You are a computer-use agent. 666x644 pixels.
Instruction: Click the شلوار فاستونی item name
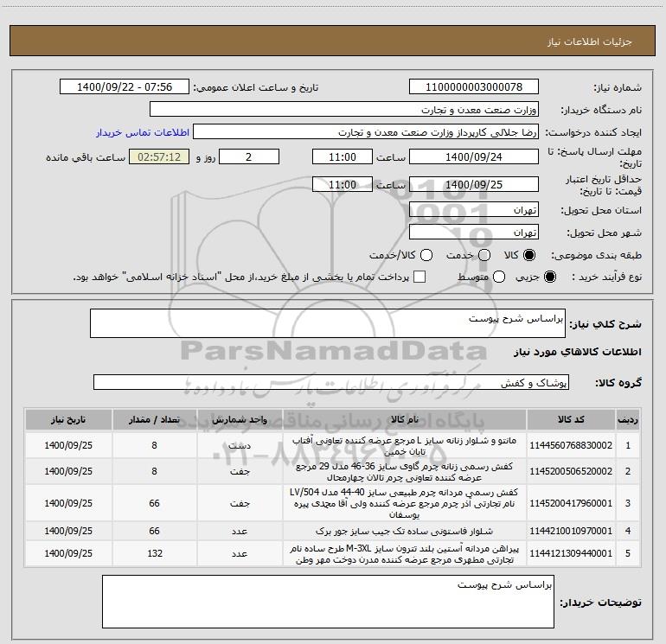405,531
